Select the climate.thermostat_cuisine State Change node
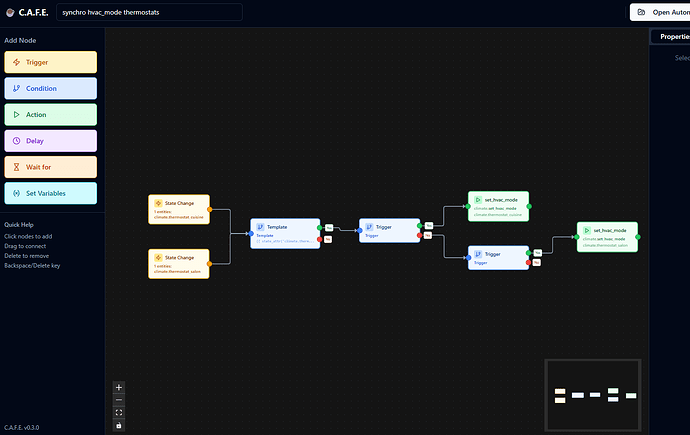Screen dimensions: 690x435 pyautogui.click(x=179, y=209)
